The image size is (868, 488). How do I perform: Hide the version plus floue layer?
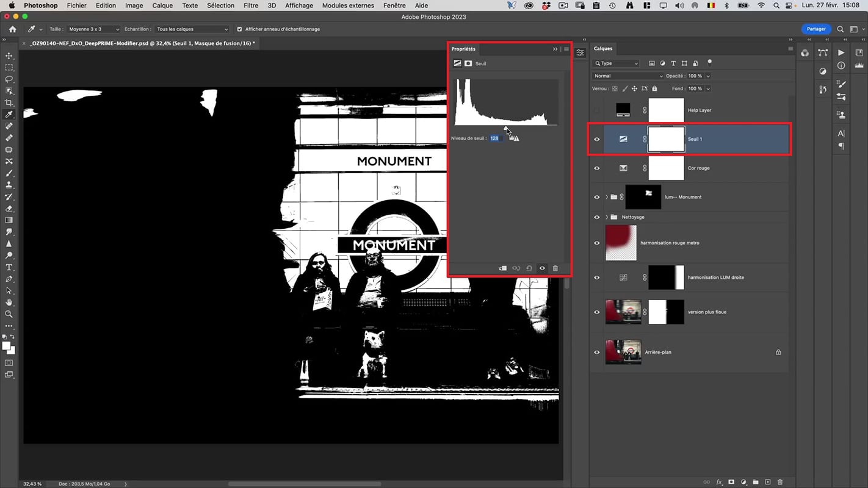pyautogui.click(x=597, y=312)
